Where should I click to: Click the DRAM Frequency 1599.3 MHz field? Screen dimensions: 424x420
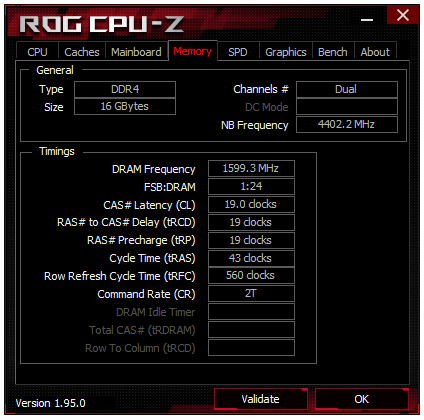pos(251,168)
